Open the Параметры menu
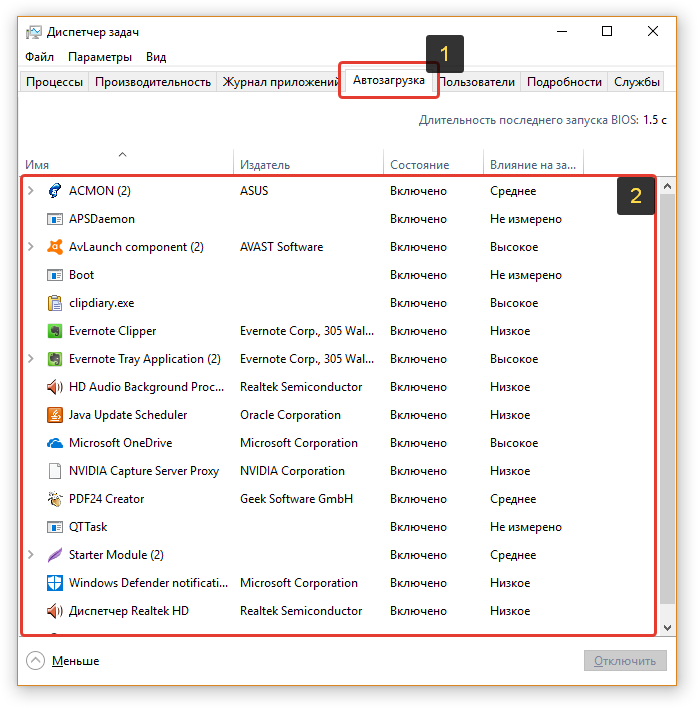698x708 pixels. (x=100, y=57)
